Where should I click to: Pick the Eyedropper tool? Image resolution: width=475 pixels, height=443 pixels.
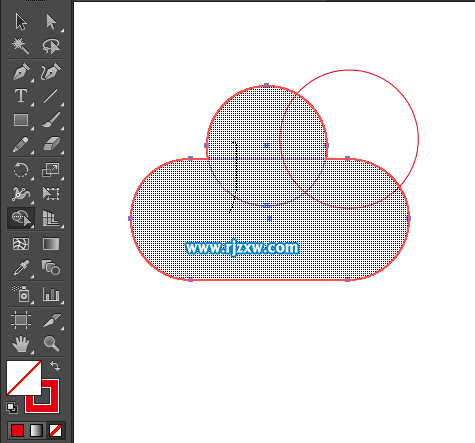(x=21, y=268)
